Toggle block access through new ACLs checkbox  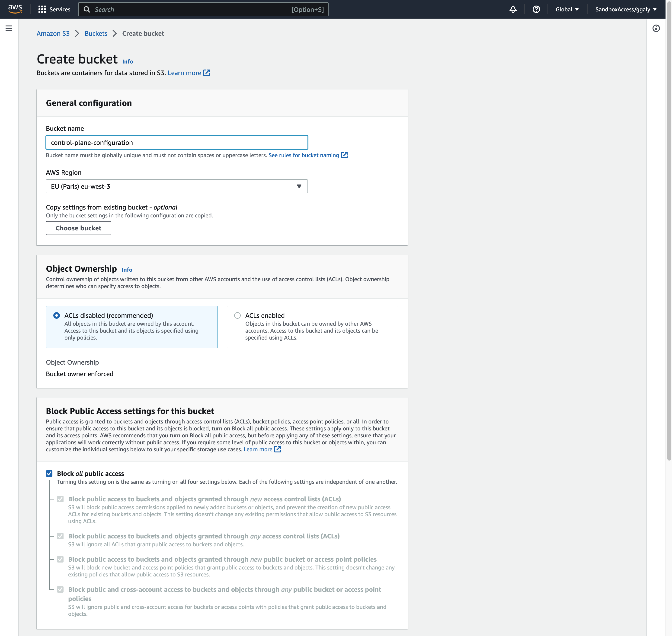coord(60,499)
